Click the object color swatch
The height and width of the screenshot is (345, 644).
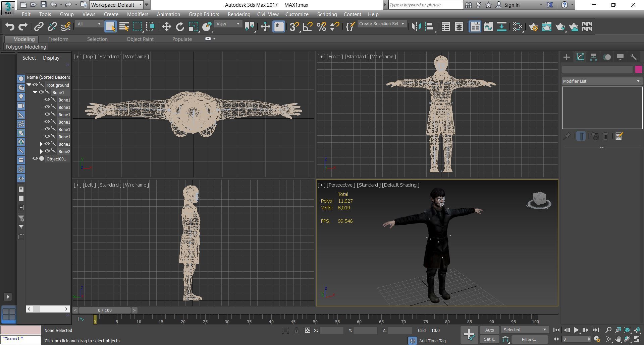pos(638,69)
